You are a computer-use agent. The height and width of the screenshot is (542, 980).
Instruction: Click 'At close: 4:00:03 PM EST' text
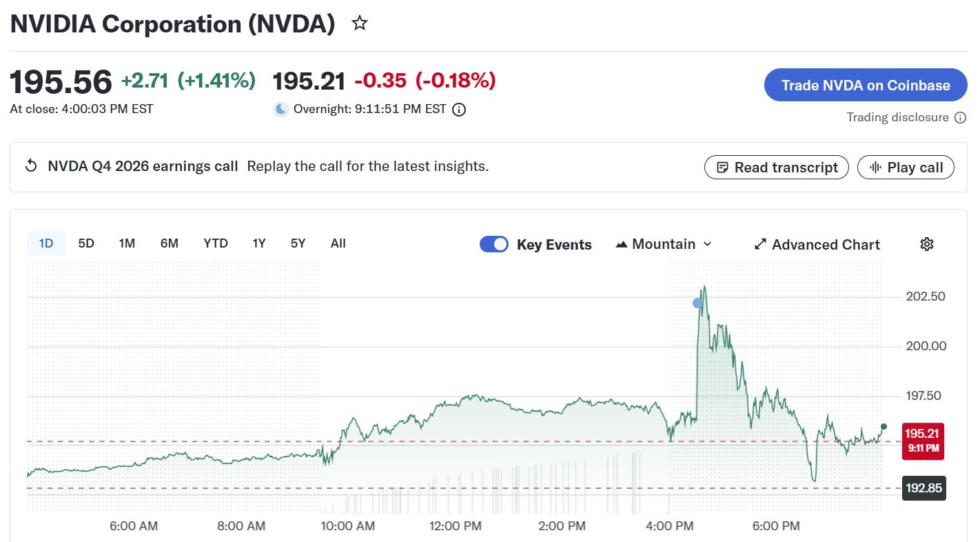(x=81, y=109)
